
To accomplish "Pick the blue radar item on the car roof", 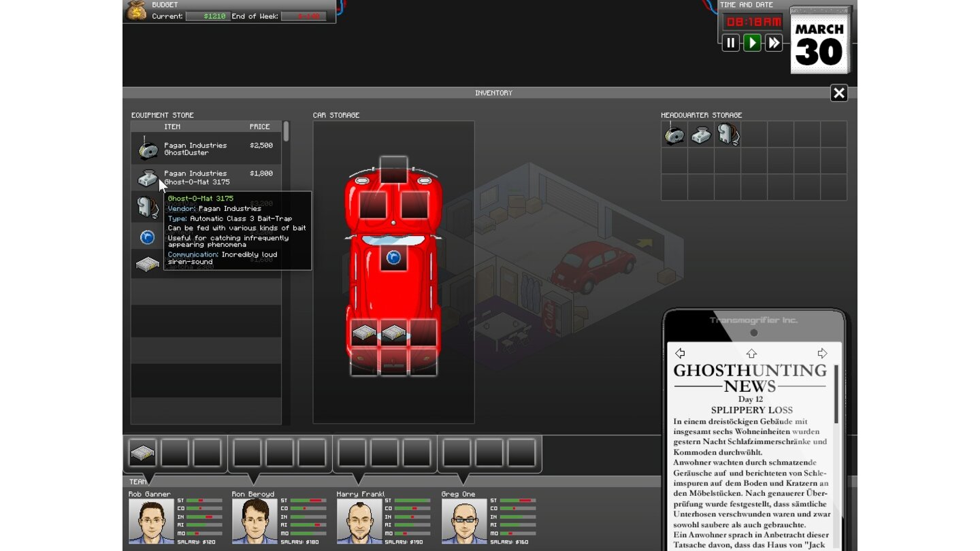I will point(393,258).
